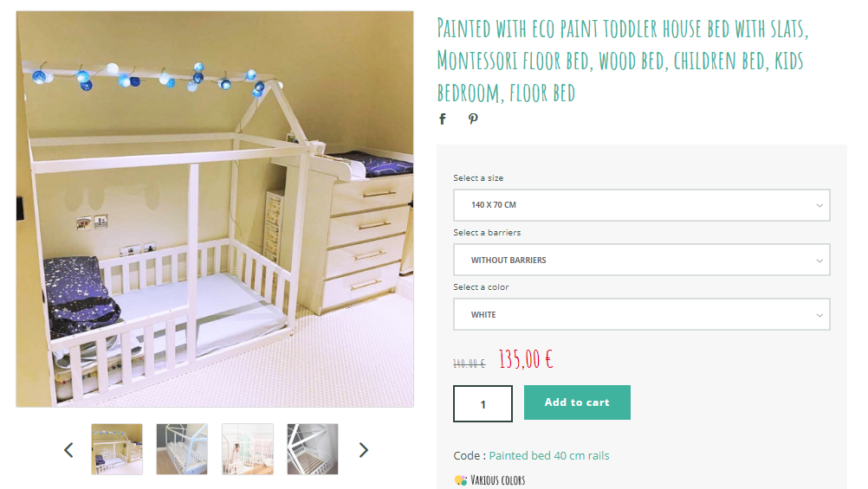Select first thumbnail with blue lights bed

(117, 449)
